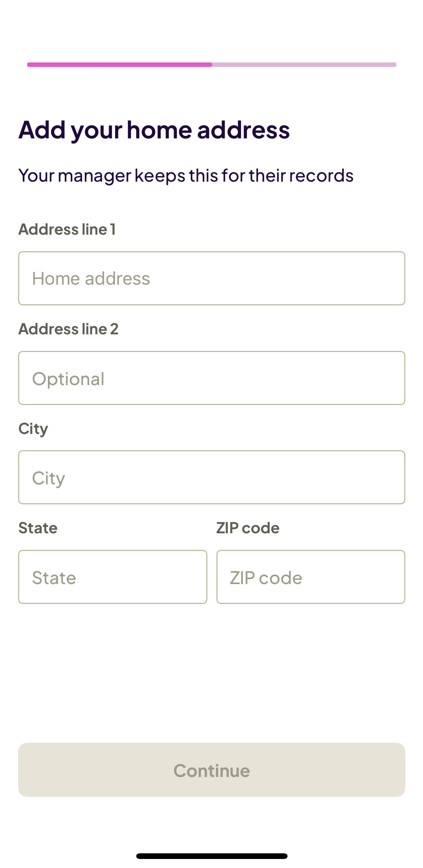The image size is (423, 868).
Task: Select the City field label
Action: 33,428
